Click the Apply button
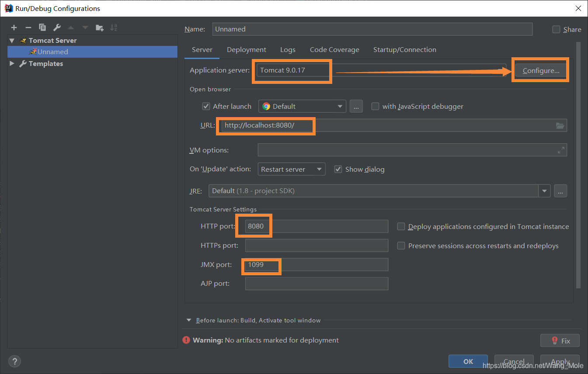 coord(560,361)
